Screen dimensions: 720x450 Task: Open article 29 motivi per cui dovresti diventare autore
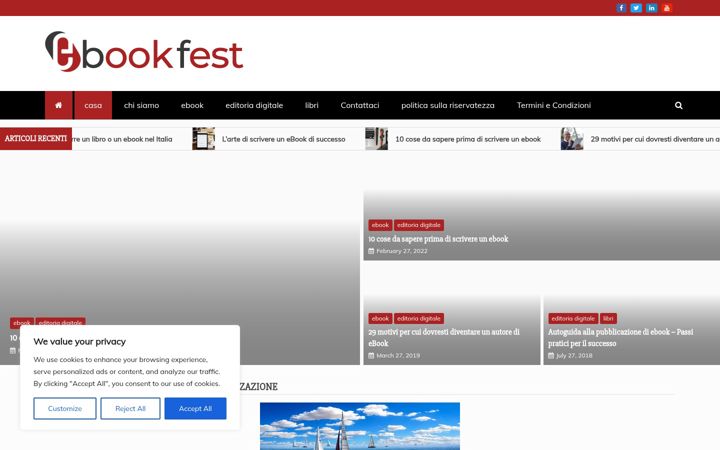pos(444,338)
